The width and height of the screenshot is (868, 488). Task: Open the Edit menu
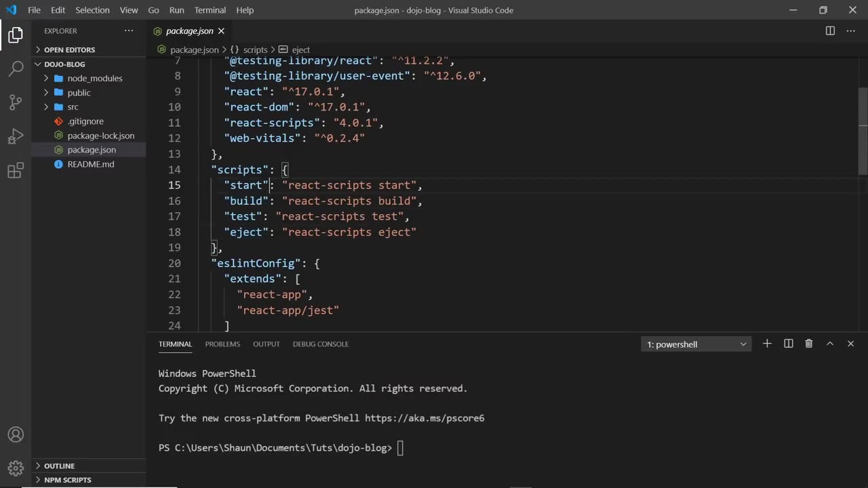(x=58, y=10)
